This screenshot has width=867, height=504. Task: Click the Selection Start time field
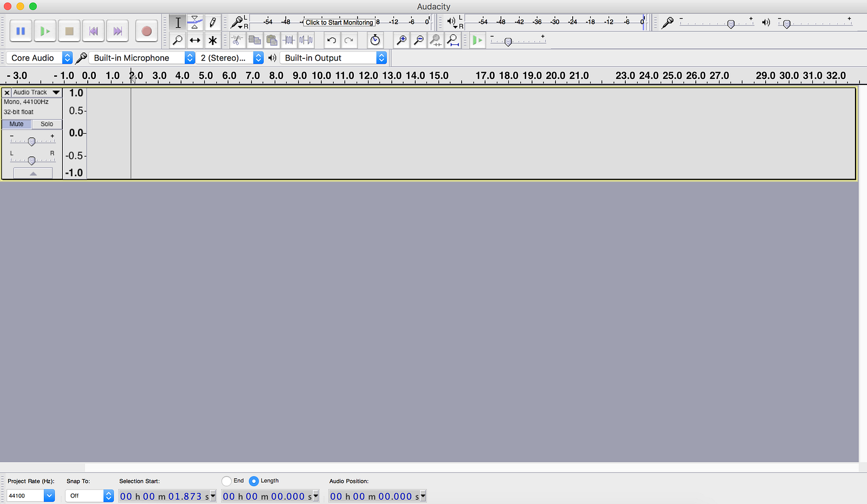coord(167,496)
